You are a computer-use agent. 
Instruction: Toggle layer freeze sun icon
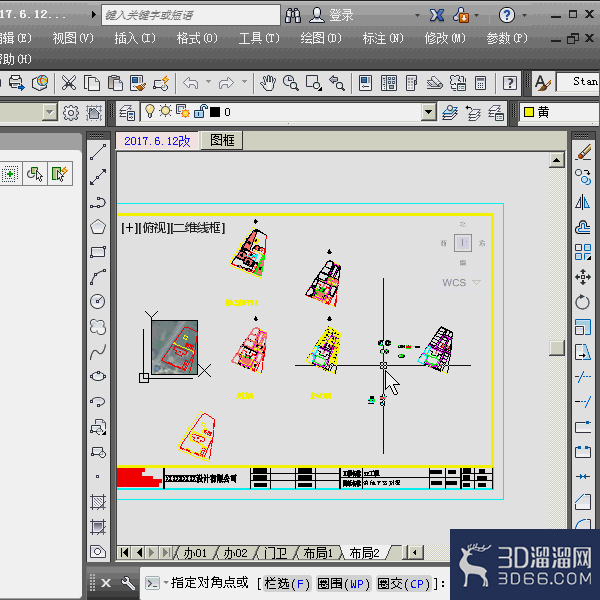click(x=166, y=111)
